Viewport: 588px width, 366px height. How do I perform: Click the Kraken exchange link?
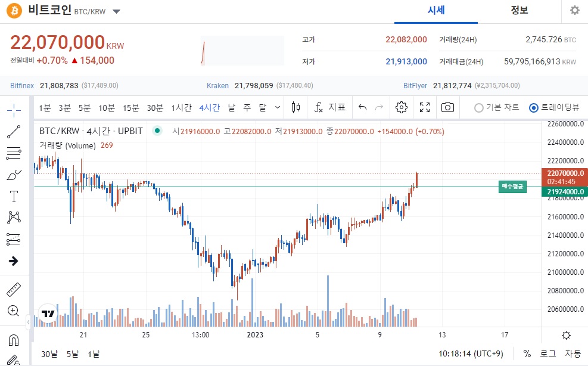(217, 86)
